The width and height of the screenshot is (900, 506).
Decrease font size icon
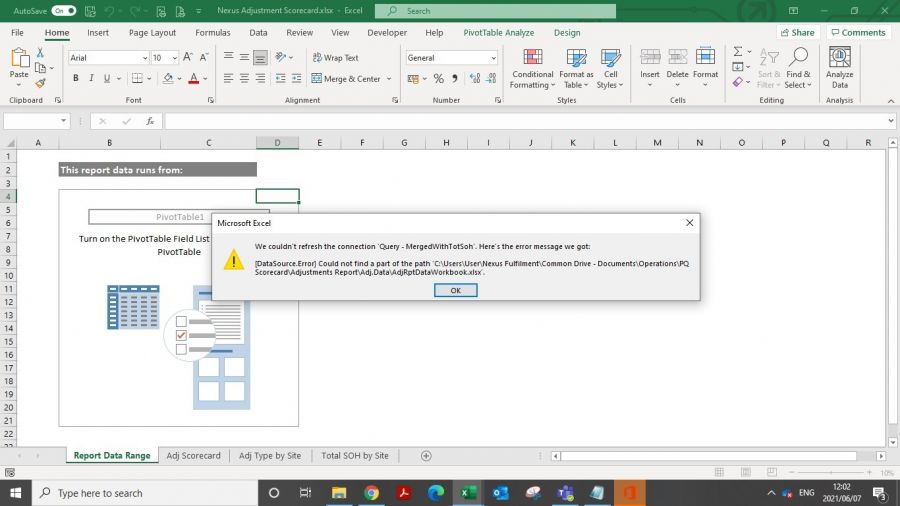(x=204, y=57)
